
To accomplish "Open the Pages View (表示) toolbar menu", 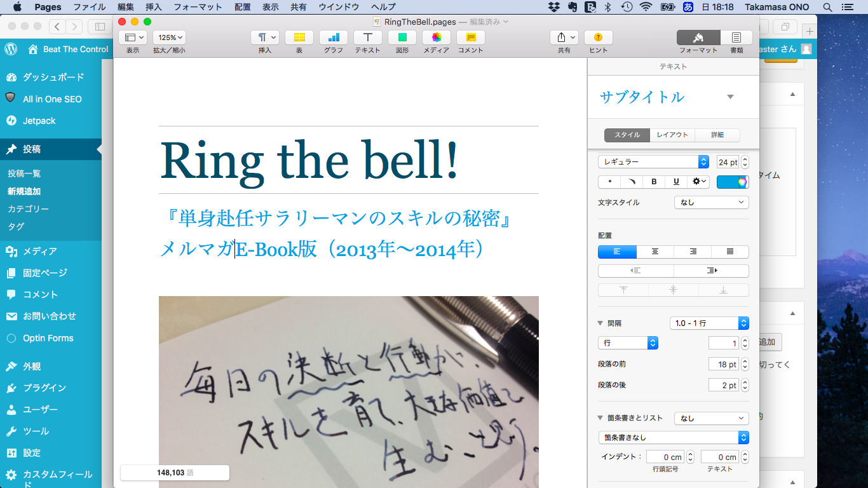I will tap(132, 37).
